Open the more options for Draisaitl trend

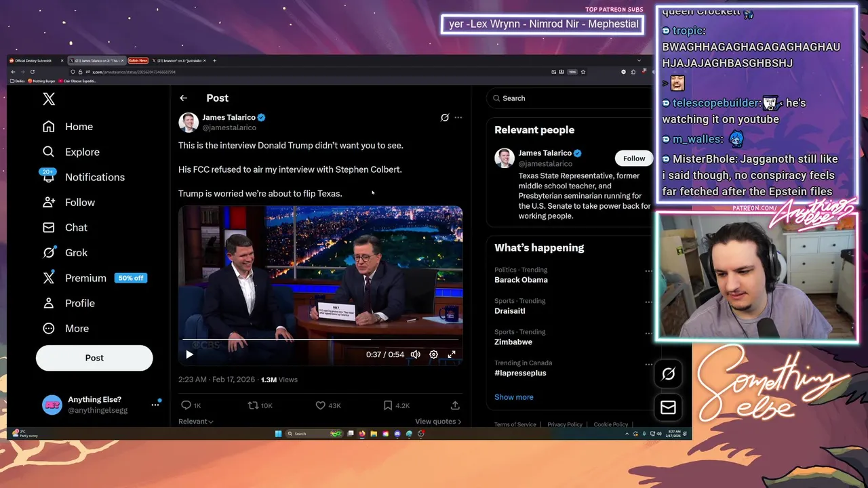click(648, 302)
